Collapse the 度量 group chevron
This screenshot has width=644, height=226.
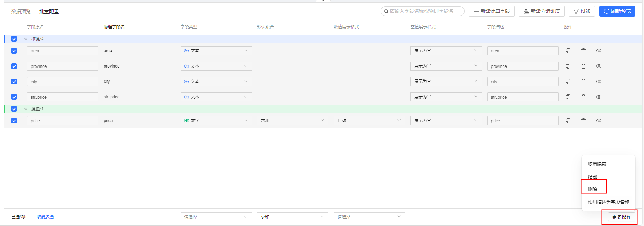tap(26, 109)
